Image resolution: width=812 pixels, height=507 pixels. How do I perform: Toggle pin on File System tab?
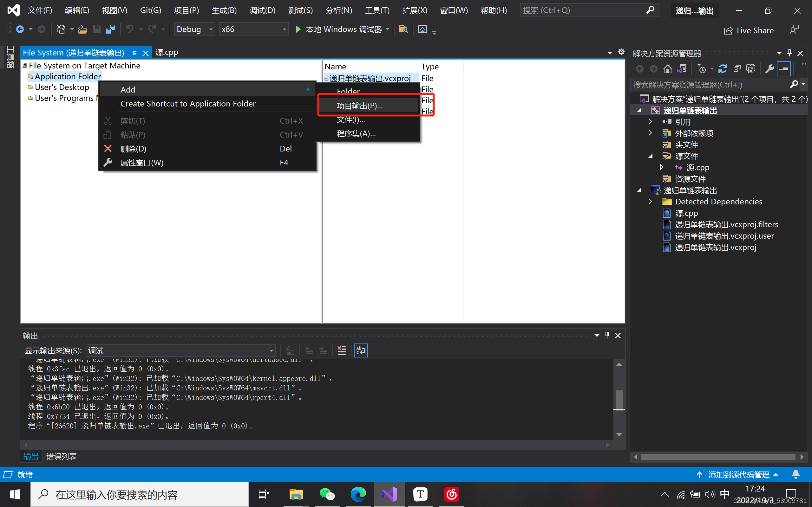[x=134, y=53]
